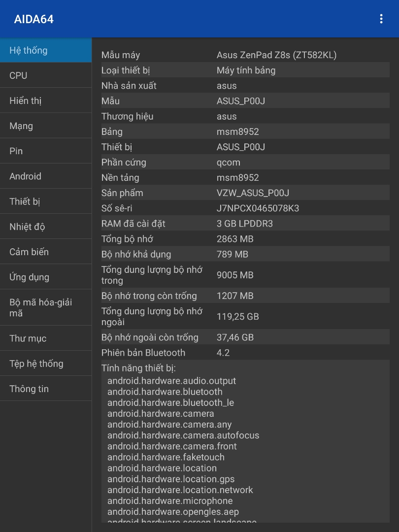Open Bộ mã hóa-giải mã section
Image resolution: width=399 pixels, height=532 pixels.
46,307
